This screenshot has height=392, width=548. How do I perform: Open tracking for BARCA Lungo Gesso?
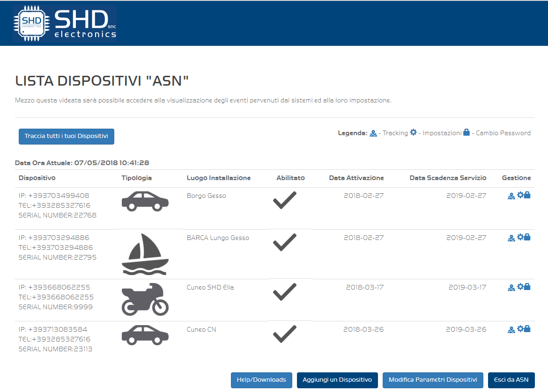click(511, 238)
